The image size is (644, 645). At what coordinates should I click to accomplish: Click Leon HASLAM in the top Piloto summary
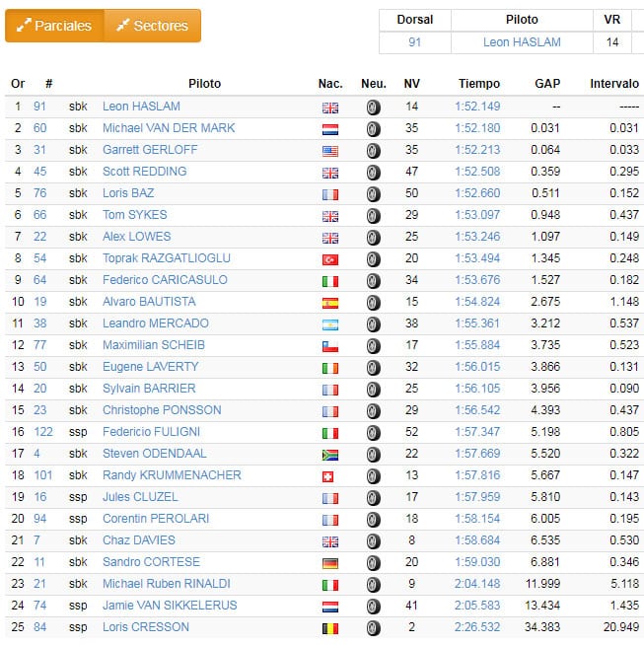click(x=522, y=42)
